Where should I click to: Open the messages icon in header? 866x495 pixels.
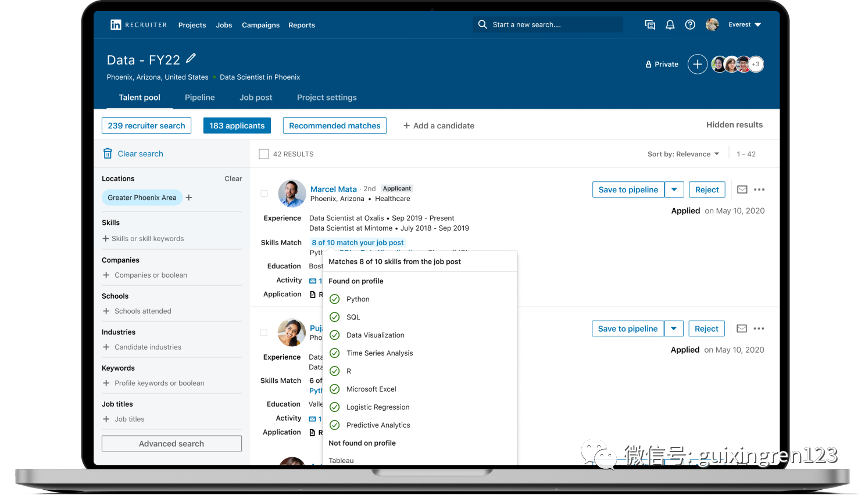(650, 25)
